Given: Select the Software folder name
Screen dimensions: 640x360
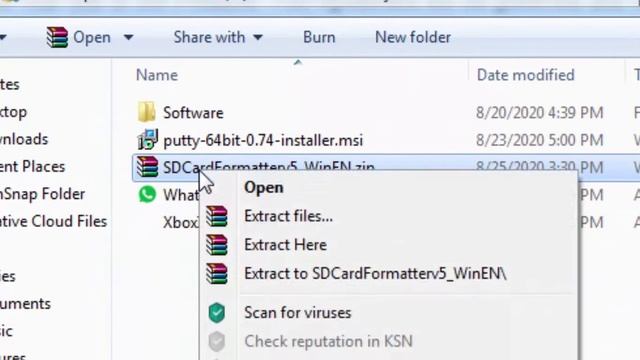Looking at the screenshot, I should click(x=193, y=113).
